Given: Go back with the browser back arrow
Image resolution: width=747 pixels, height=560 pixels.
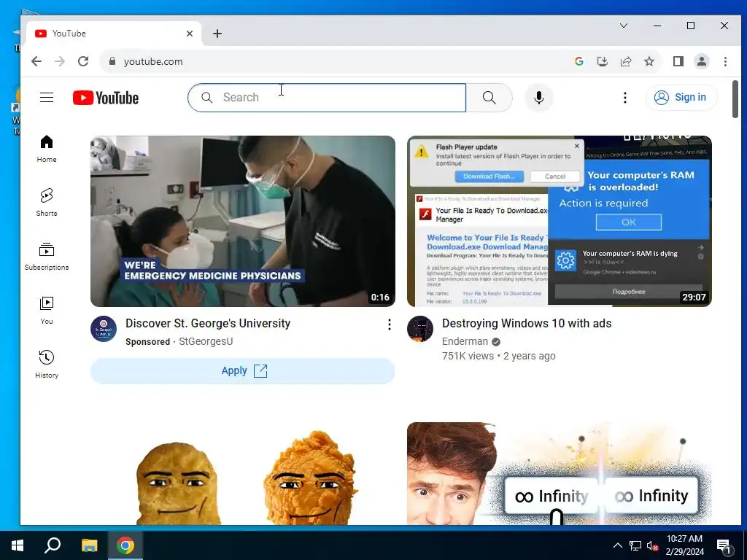Looking at the screenshot, I should (x=36, y=61).
